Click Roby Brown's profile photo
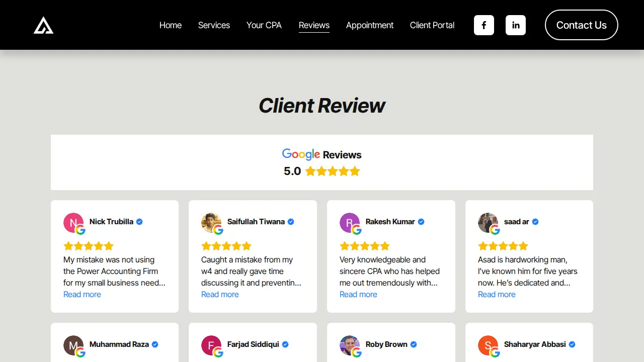644x362 pixels. (x=350, y=345)
